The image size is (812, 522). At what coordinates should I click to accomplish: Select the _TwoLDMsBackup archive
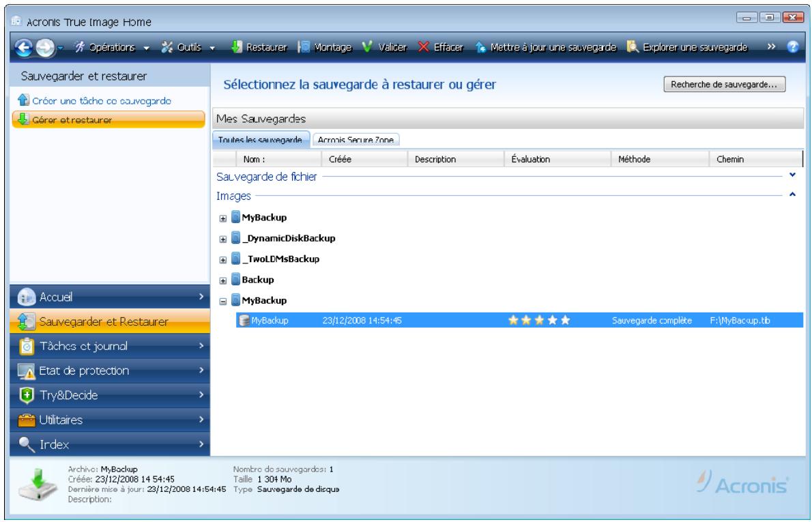point(280,259)
